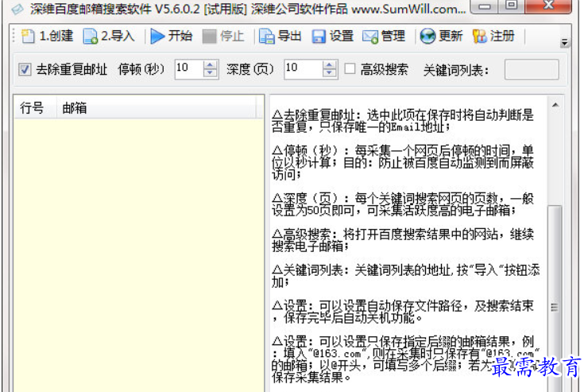The height and width of the screenshot is (392, 588).
Task: Click the app icon in title bar
Action: coord(17,9)
